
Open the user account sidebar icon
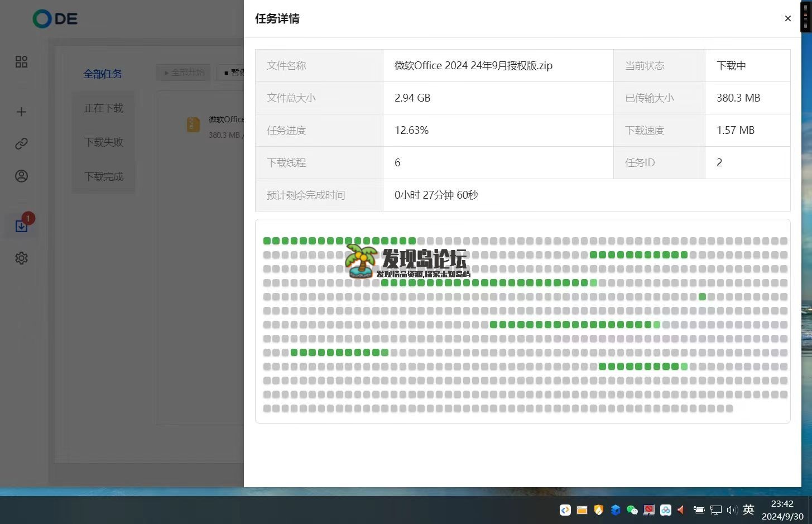click(21, 176)
